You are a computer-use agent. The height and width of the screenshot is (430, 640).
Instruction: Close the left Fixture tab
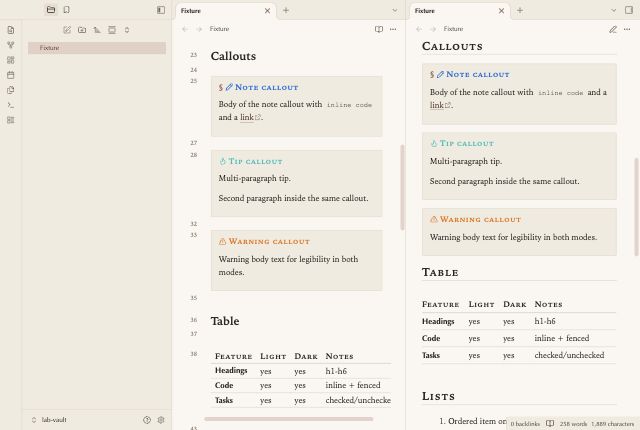267,11
